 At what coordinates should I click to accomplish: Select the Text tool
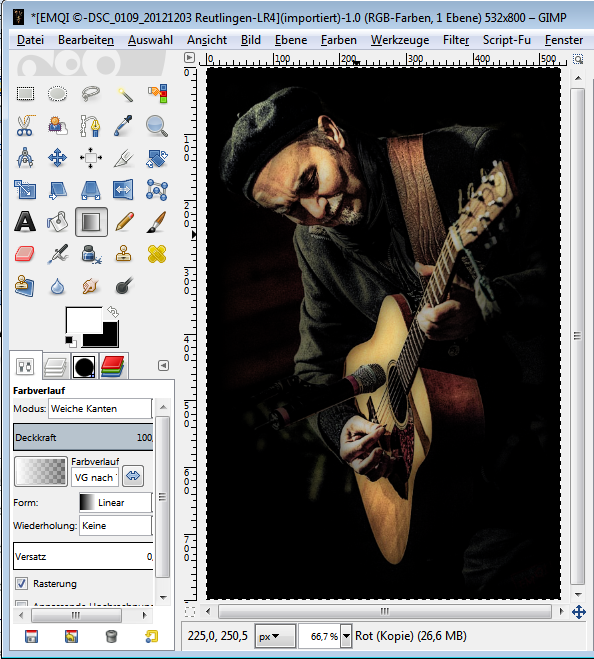coord(25,222)
